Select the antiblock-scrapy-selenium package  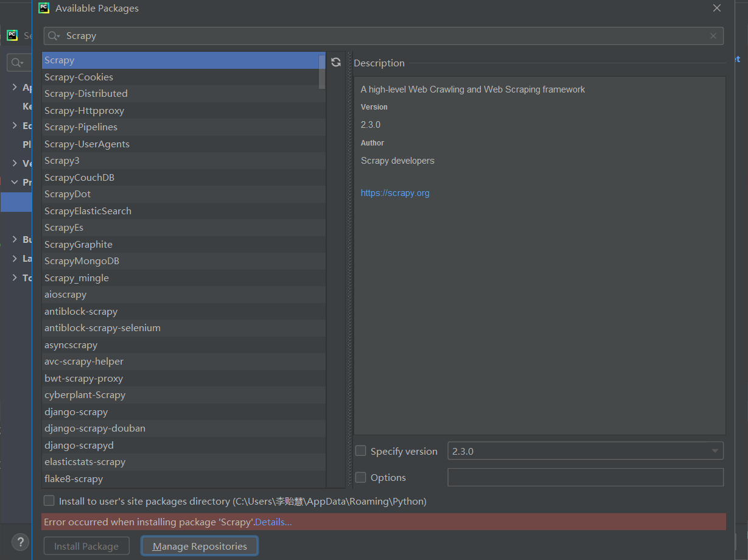(183, 328)
